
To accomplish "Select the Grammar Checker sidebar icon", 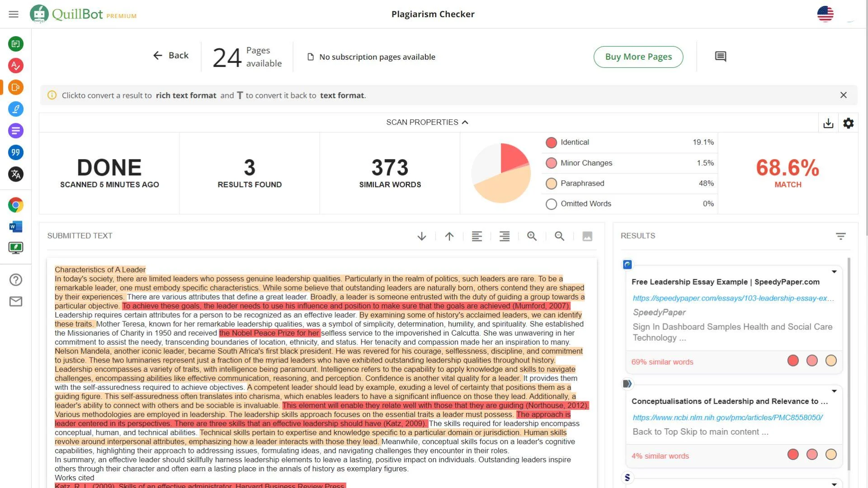I will [16, 66].
